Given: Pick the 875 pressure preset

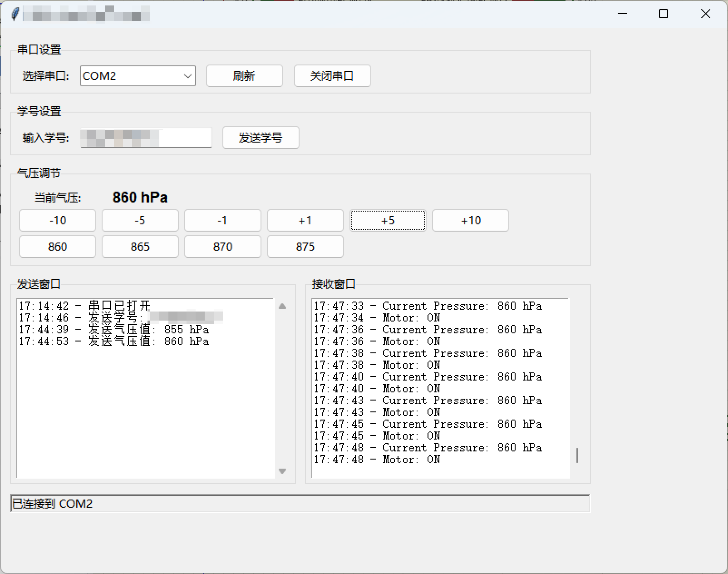Looking at the screenshot, I should click(x=305, y=247).
